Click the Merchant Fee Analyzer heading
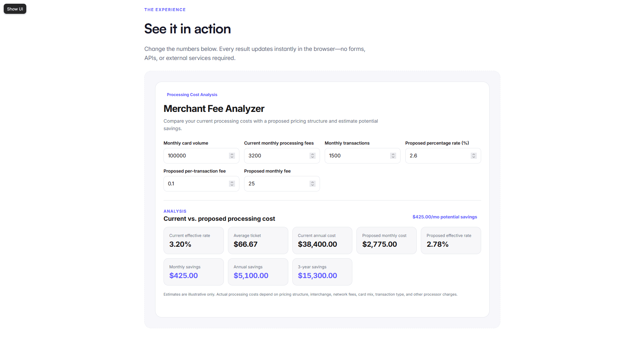 [214, 109]
